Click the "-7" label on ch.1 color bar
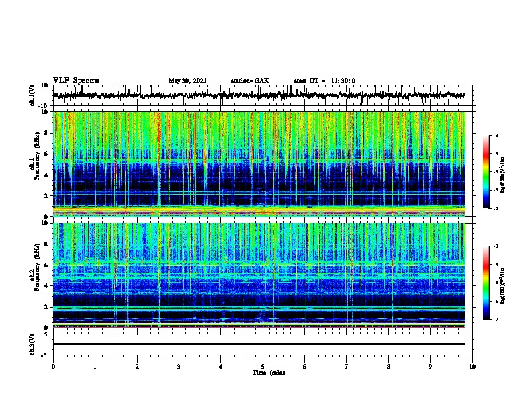The height and width of the screenshot is (411, 532). click(495, 208)
